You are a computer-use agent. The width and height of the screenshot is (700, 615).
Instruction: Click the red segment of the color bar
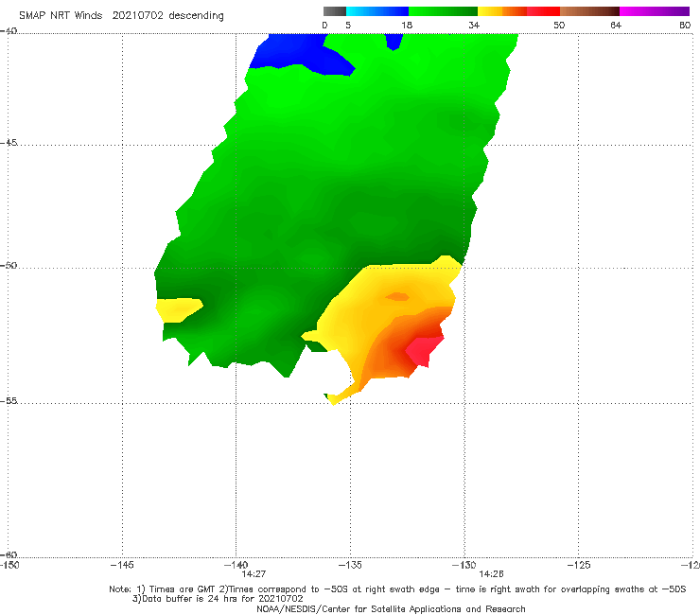543,11
